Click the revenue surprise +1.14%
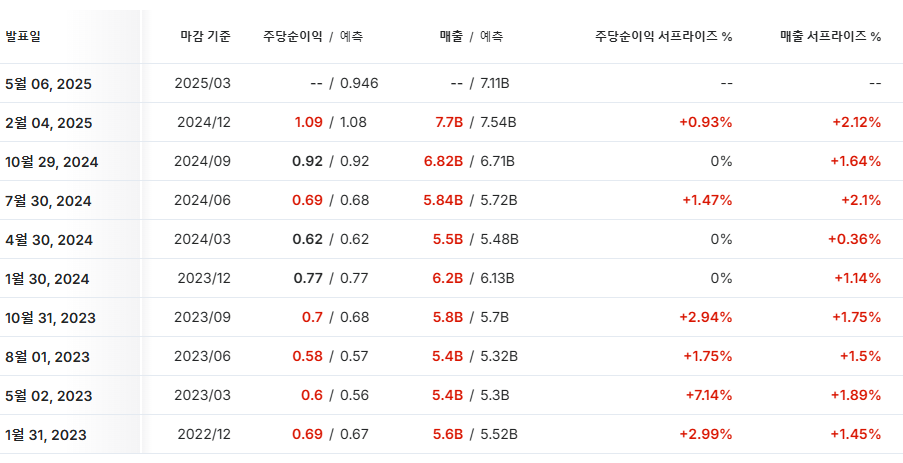 [x=858, y=279]
